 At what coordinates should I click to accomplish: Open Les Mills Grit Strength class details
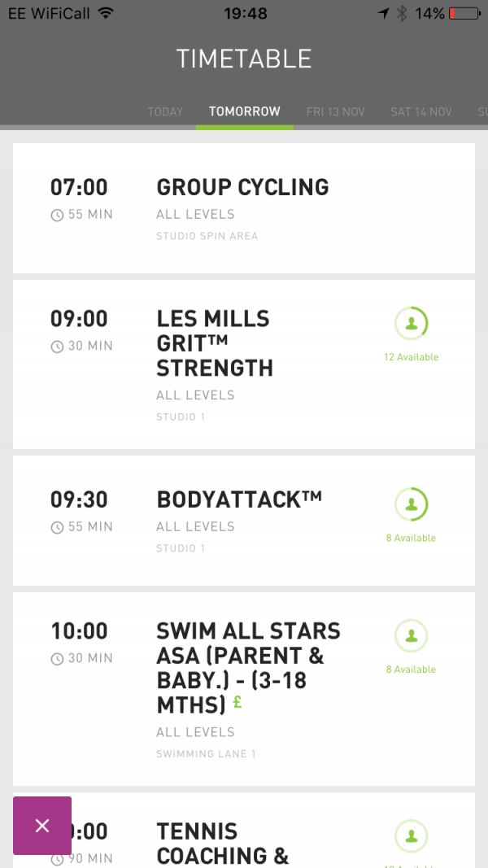(x=215, y=342)
